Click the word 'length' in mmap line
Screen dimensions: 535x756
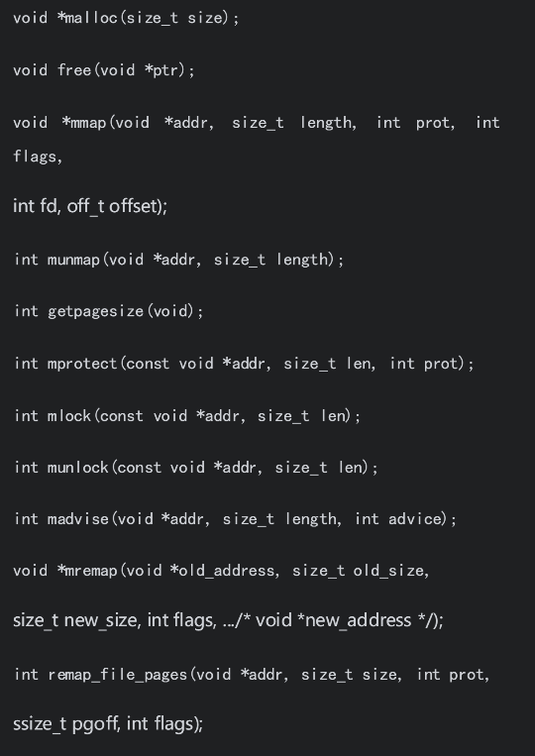pyautogui.click(x=326, y=123)
